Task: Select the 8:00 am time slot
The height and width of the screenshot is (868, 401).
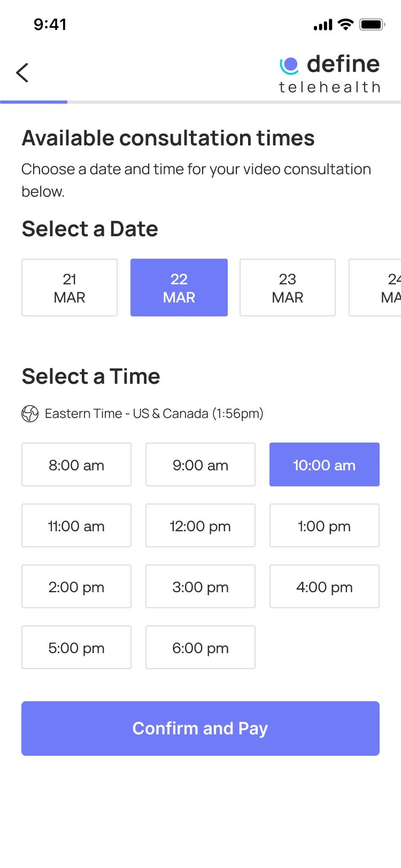Action: point(76,464)
